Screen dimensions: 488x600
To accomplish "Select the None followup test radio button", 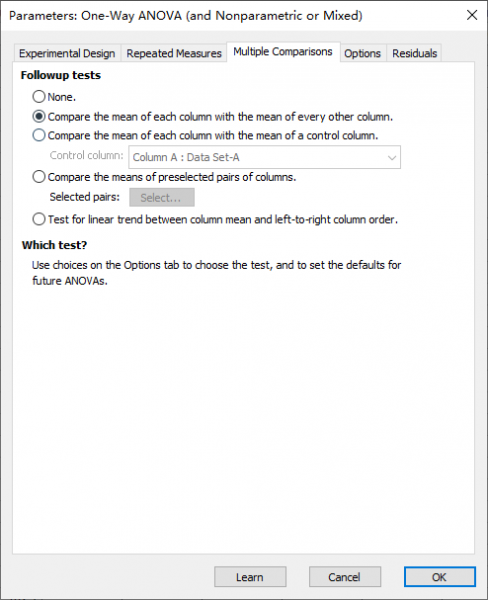I will click(39, 96).
